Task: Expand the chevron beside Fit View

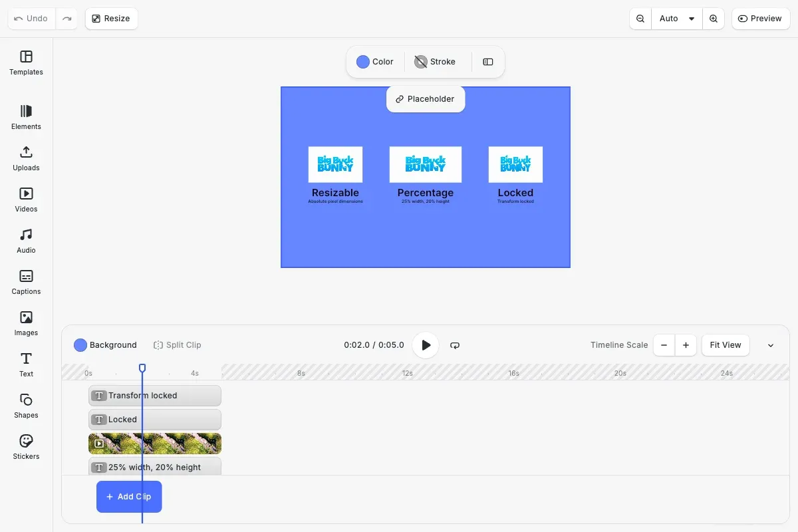Action: pos(770,345)
